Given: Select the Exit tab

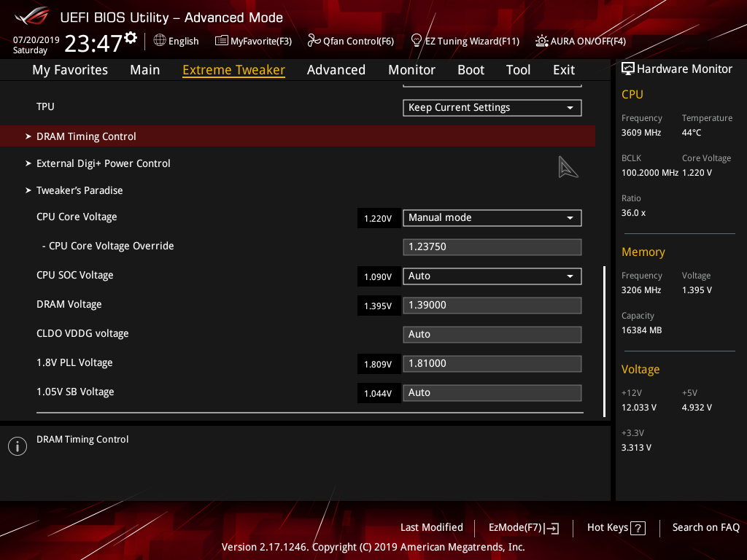Looking at the screenshot, I should pyautogui.click(x=564, y=70).
